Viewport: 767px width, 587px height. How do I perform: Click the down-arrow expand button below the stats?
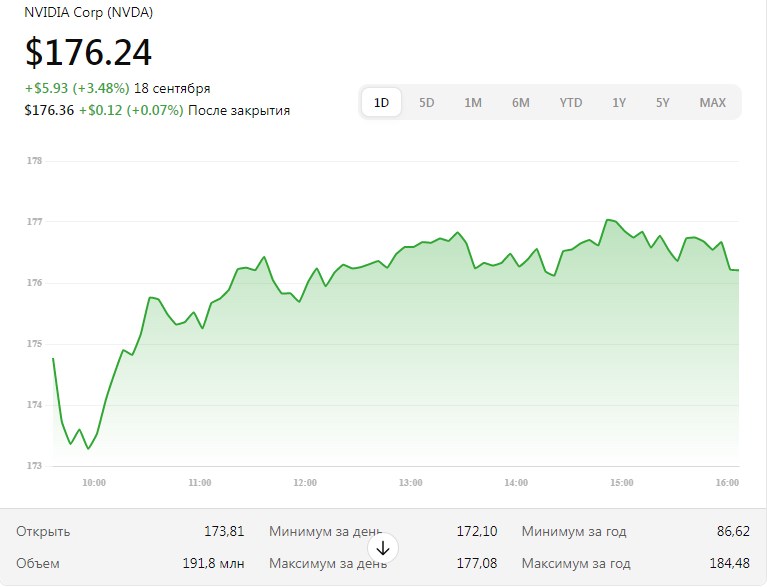tap(383, 548)
